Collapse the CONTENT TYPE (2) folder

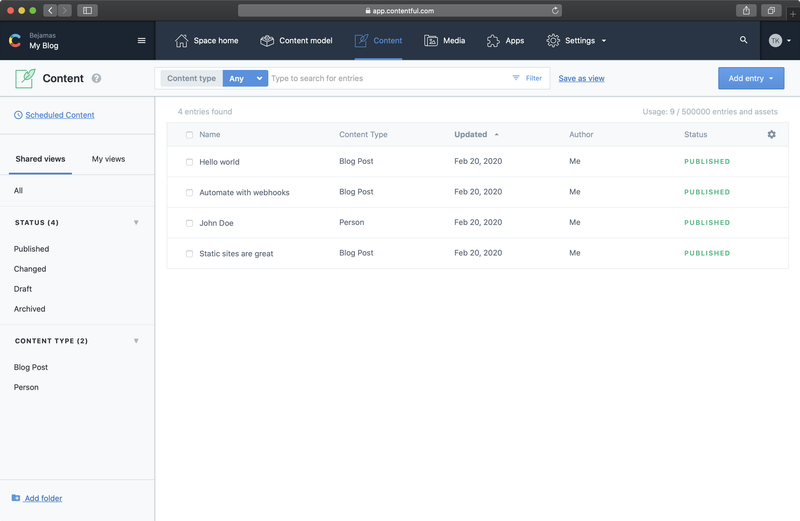coord(136,341)
